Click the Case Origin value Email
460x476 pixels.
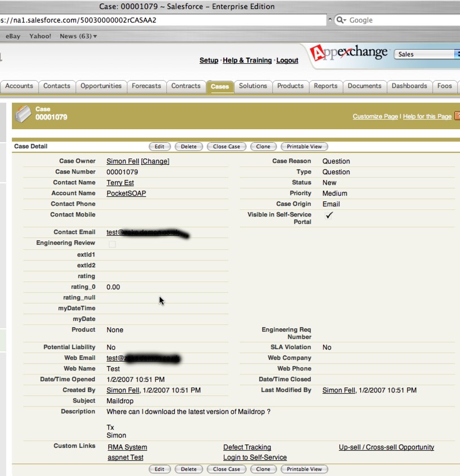click(x=331, y=204)
